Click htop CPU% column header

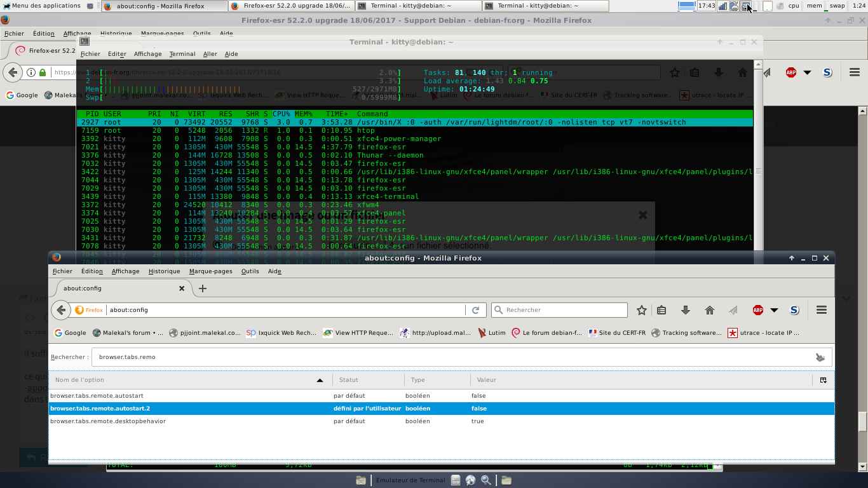[281, 114]
